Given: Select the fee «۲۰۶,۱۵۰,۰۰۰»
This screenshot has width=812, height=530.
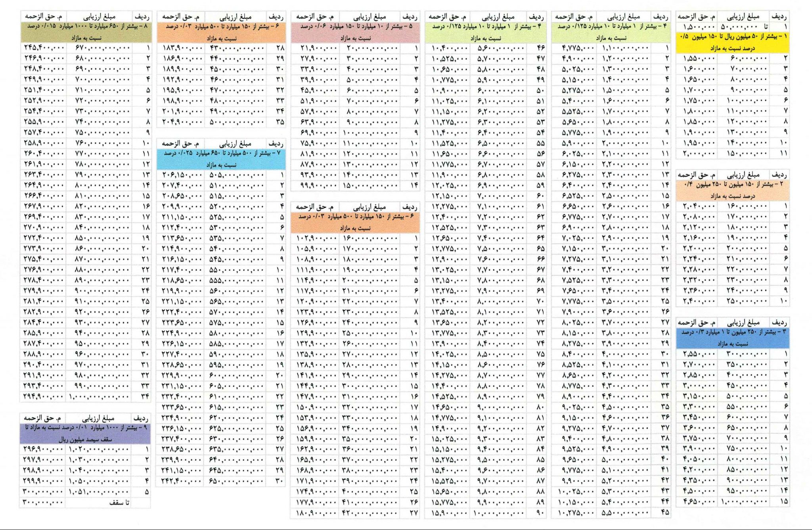Looking at the screenshot, I should pyautogui.click(x=182, y=175).
